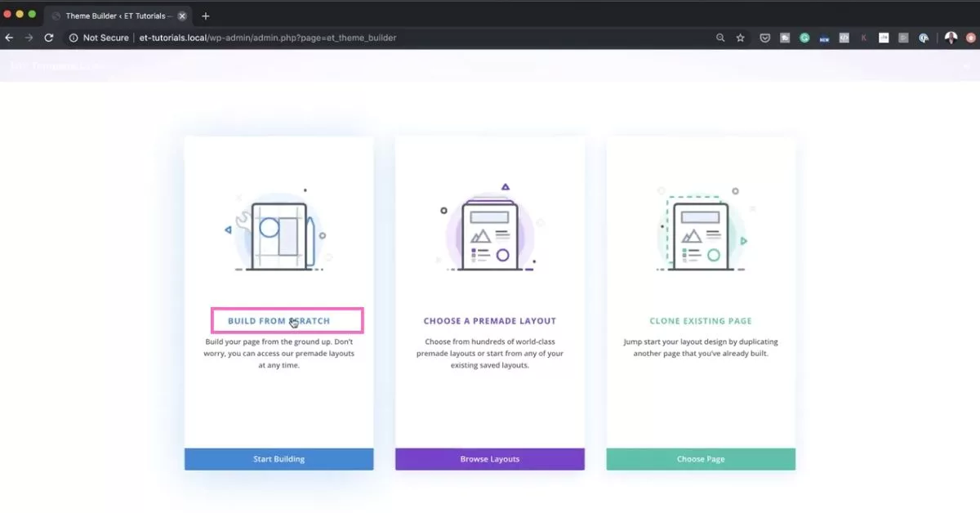Open the code brackets extension icon
Viewport: 980px width, 513px height.
click(x=844, y=38)
